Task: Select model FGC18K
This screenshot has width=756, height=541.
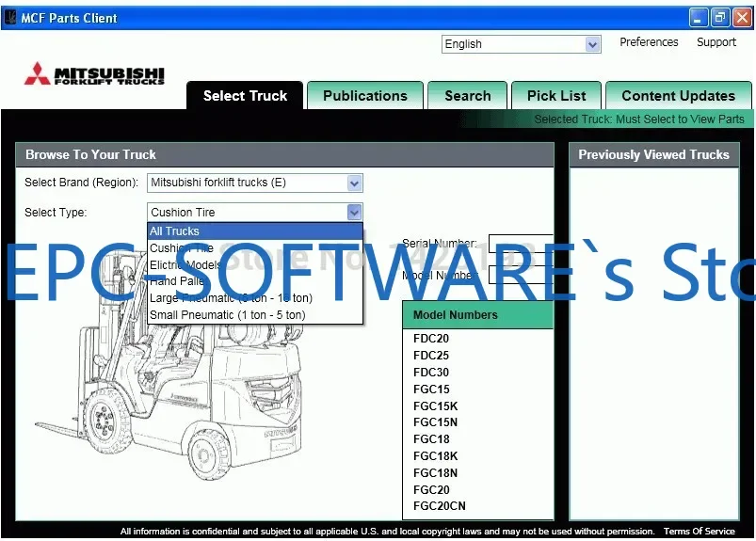Action: coord(435,455)
